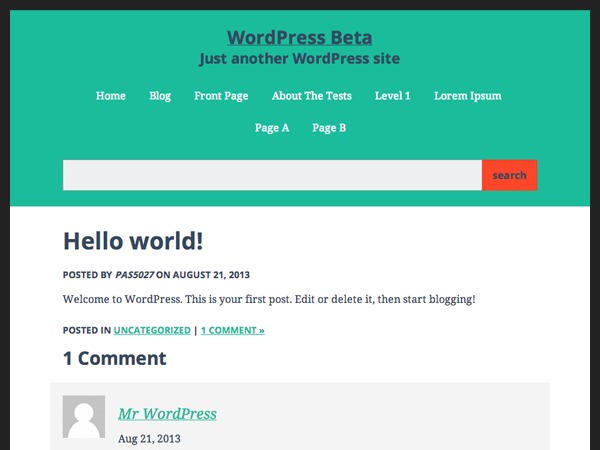Visit Mr WordPress commenter link
The height and width of the screenshot is (450, 600).
click(167, 414)
